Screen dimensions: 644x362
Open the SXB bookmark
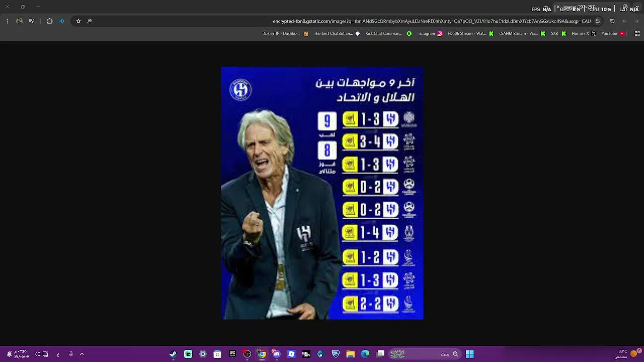pos(558,34)
